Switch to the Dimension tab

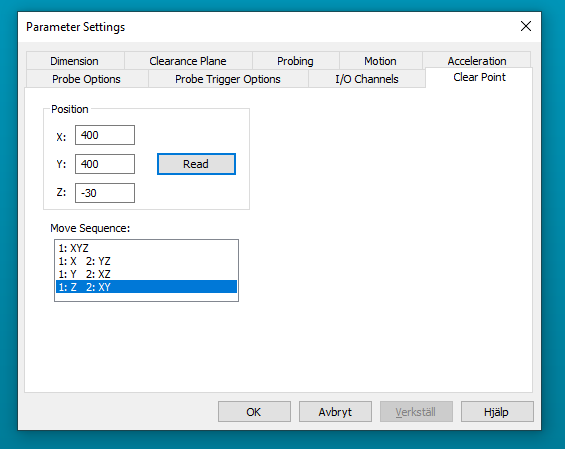(75, 61)
